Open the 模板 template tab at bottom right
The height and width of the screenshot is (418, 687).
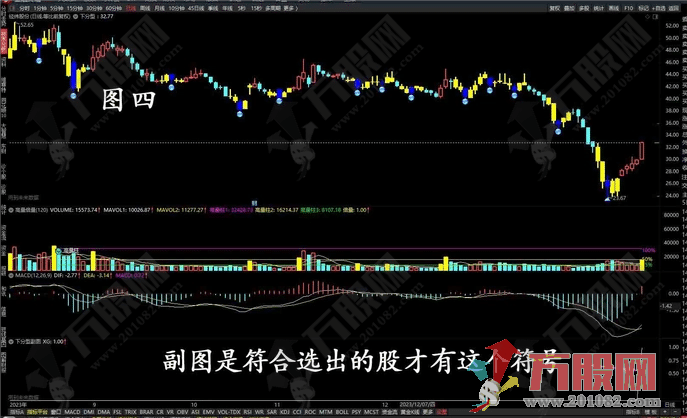point(650,412)
